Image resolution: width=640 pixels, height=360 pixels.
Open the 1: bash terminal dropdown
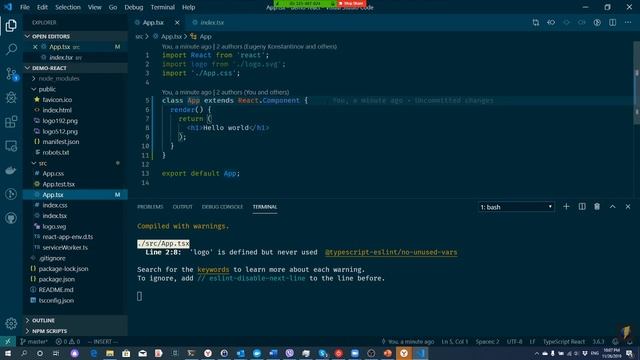point(516,207)
